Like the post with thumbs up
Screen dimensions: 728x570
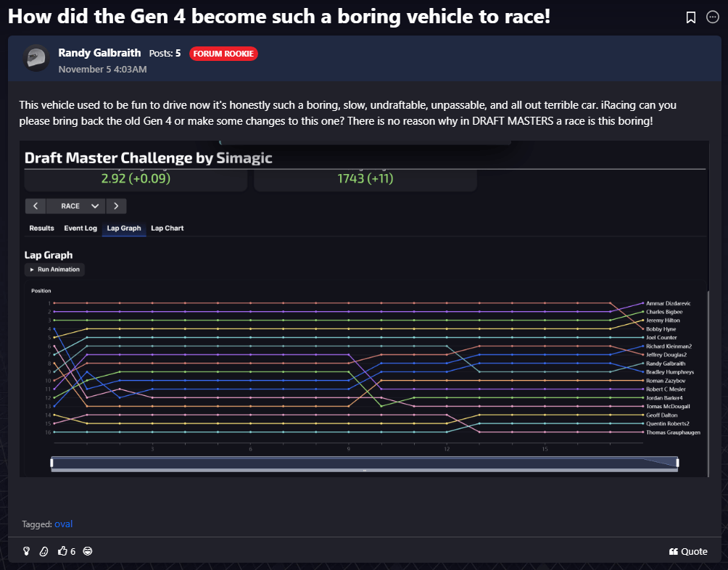pyautogui.click(x=62, y=551)
